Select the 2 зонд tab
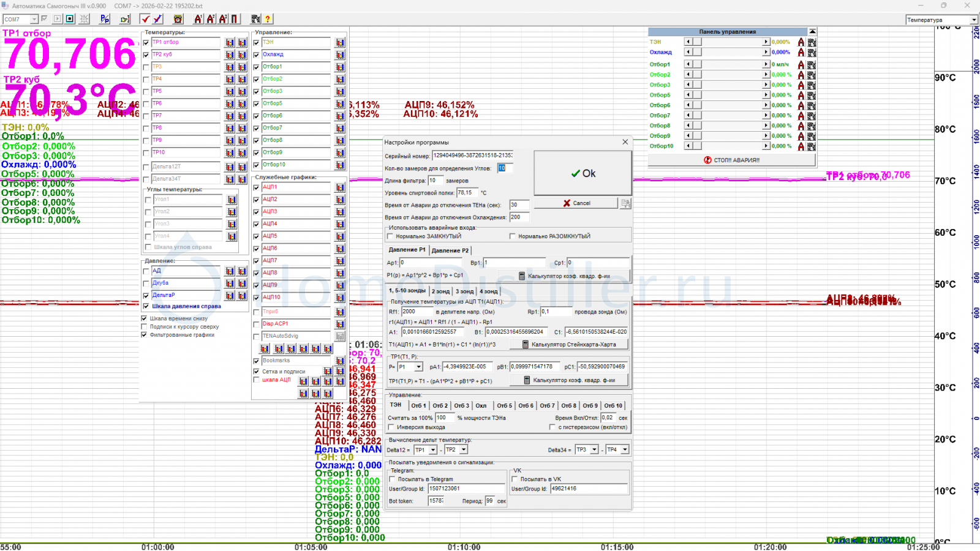The width and height of the screenshot is (980, 551). [x=440, y=291]
